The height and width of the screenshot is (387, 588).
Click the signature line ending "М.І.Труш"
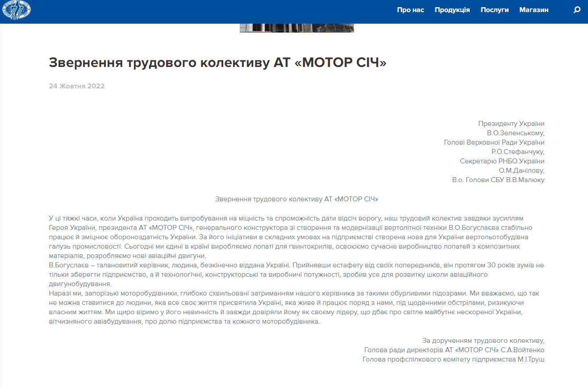pyautogui.click(x=454, y=359)
